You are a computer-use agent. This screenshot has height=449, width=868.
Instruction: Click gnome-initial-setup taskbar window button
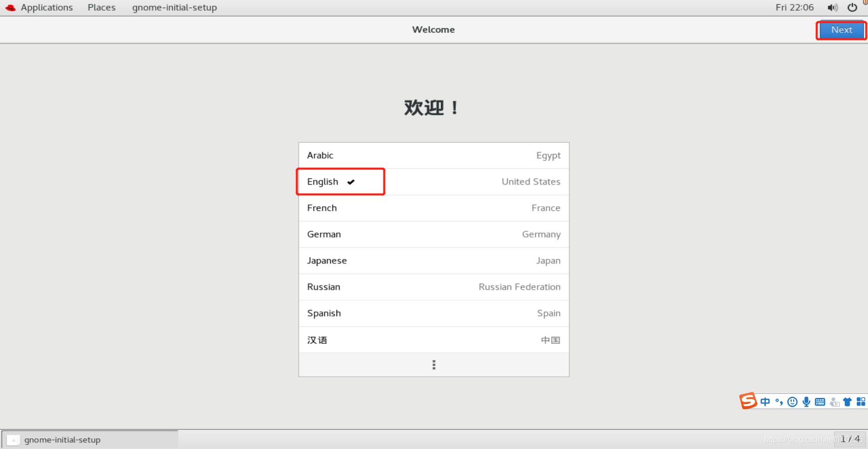(90, 440)
